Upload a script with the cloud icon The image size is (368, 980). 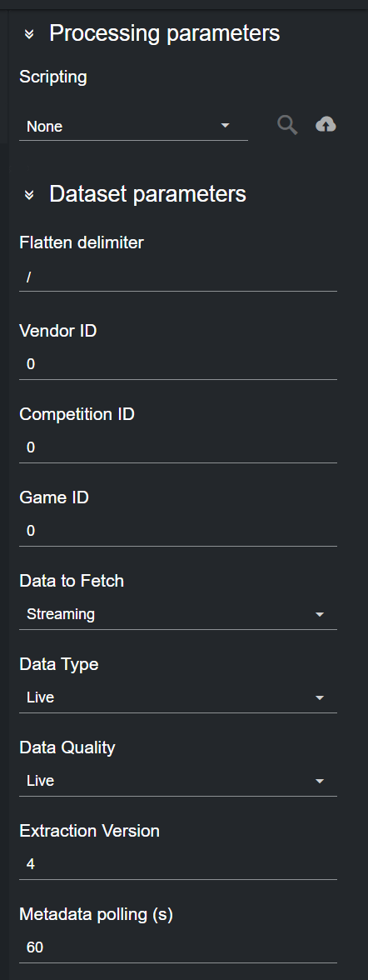click(326, 125)
